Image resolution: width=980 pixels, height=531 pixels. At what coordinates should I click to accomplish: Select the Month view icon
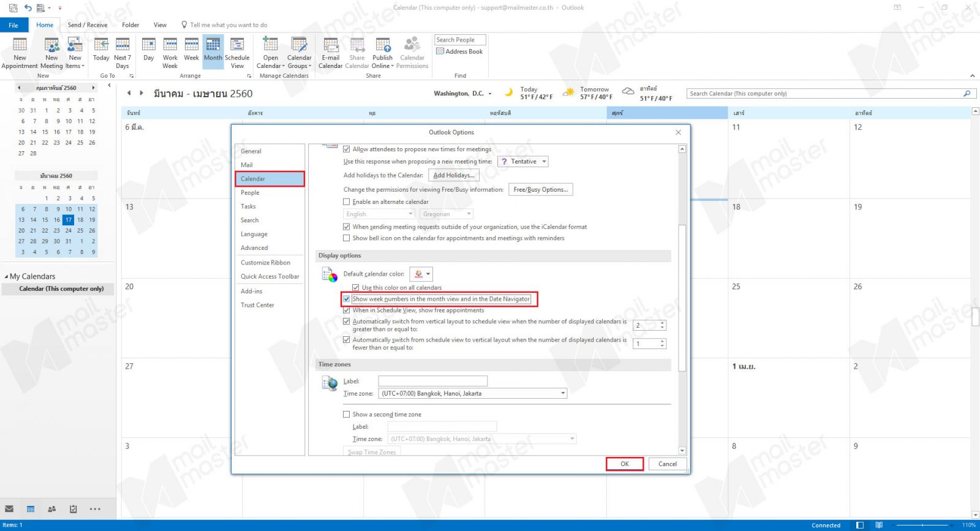coord(213,50)
